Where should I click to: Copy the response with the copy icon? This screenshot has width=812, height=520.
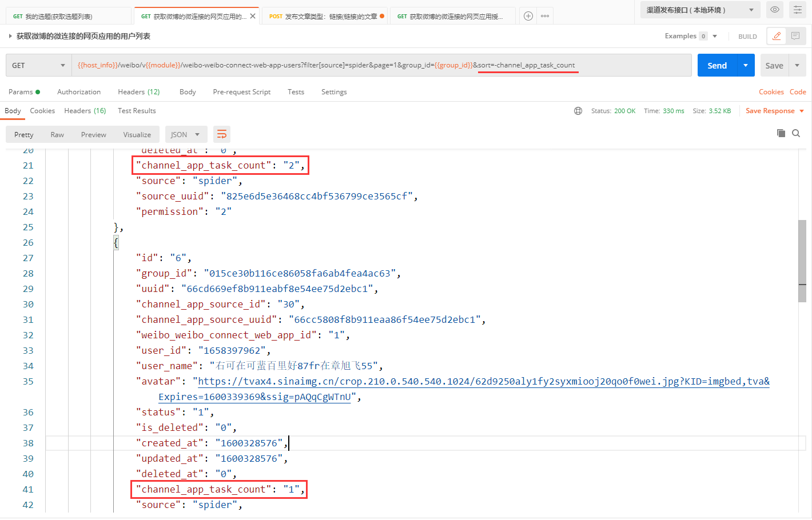pyautogui.click(x=781, y=133)
